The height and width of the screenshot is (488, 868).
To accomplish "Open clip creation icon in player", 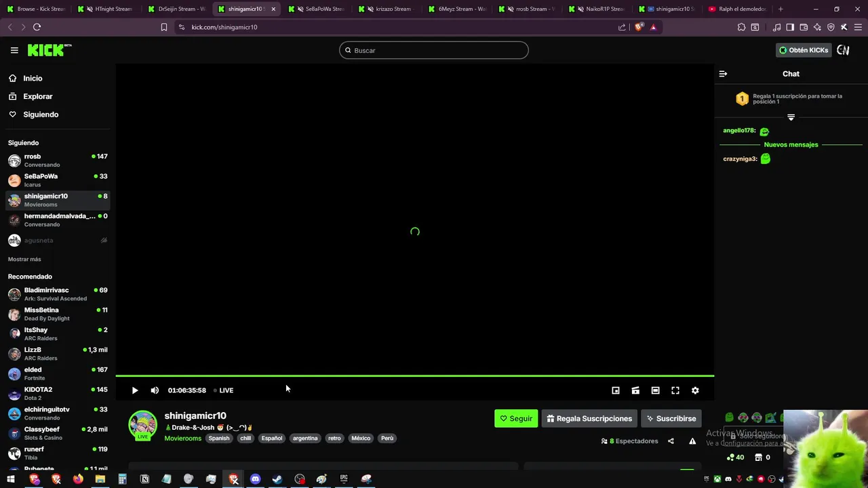I will coord(635,390).
